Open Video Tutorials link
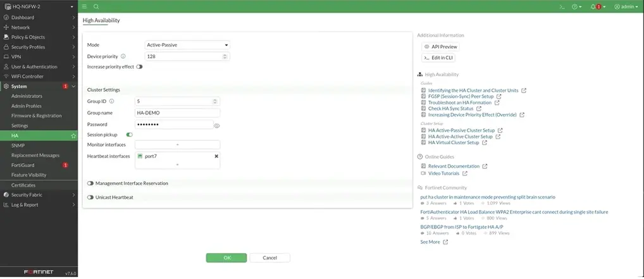644x279 pixels. tap(444, 173)
